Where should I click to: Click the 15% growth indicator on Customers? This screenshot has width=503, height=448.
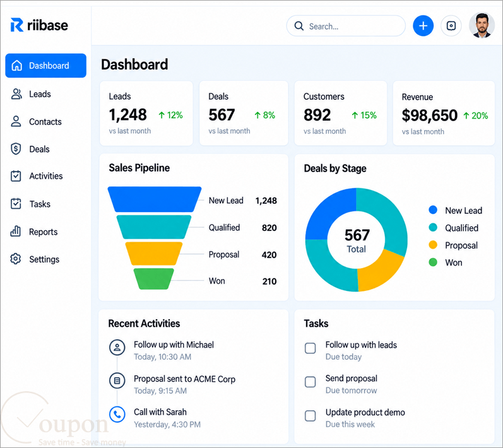click(364, 115)
